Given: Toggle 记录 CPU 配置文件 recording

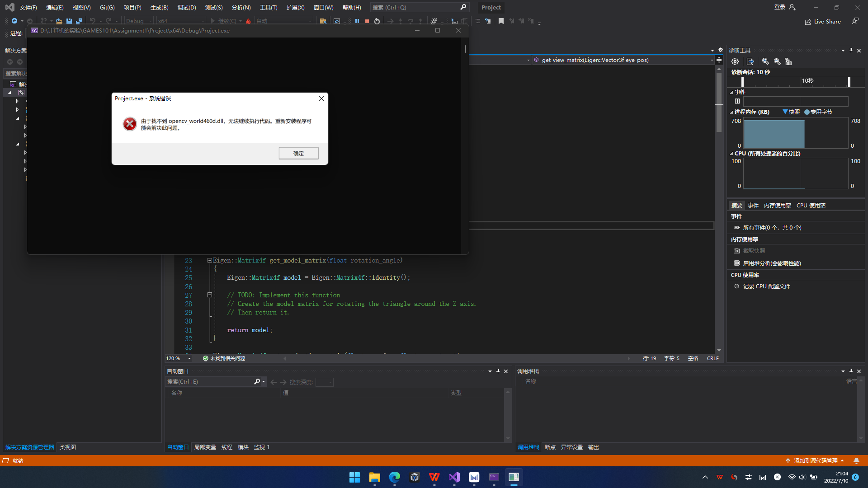Looking at the screenshot, I should 766,286.
